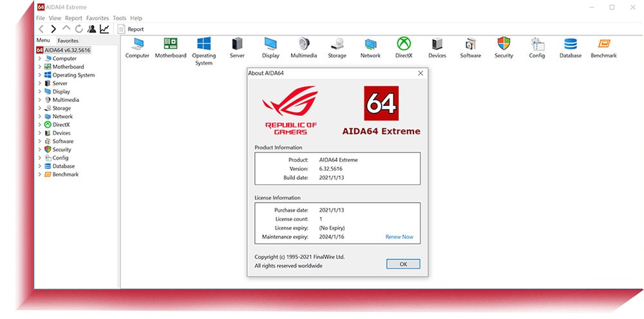Open the Server category icon
This screenshot has height=319, width=644.
(x=237, y=44)
